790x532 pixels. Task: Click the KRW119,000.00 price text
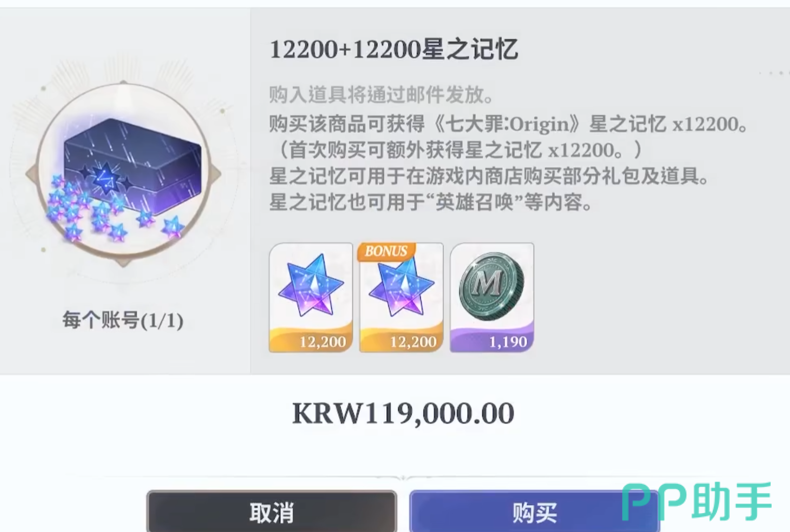pyautogui.click(x=403, y=413)
